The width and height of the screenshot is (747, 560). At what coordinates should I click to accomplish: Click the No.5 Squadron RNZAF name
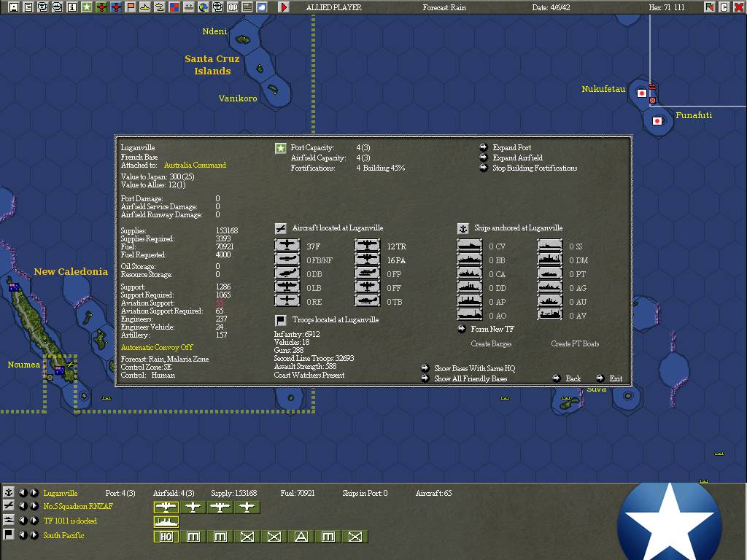[78, 507]
